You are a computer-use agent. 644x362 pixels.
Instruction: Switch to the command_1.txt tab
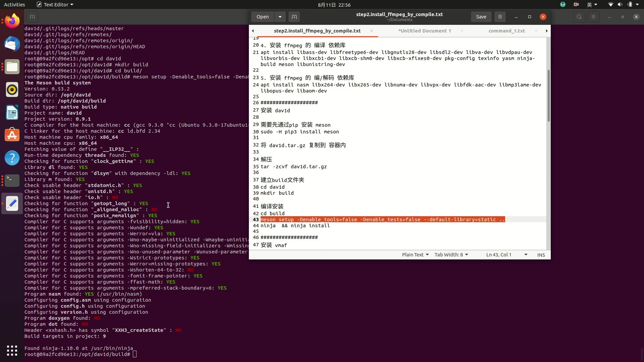point(507,31)
